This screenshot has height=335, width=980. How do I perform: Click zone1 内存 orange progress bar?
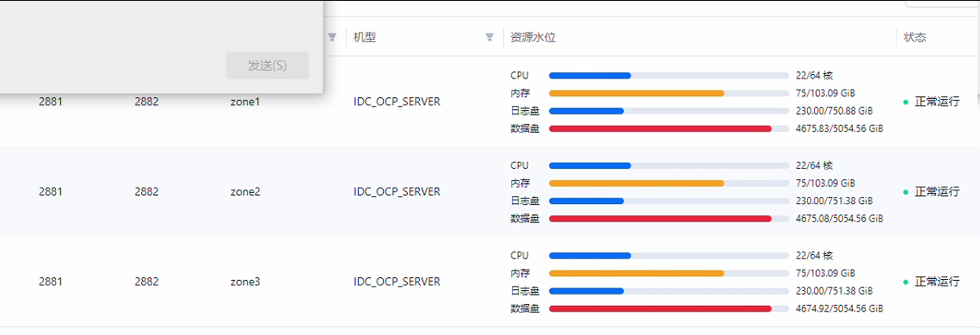coord(669,93)
